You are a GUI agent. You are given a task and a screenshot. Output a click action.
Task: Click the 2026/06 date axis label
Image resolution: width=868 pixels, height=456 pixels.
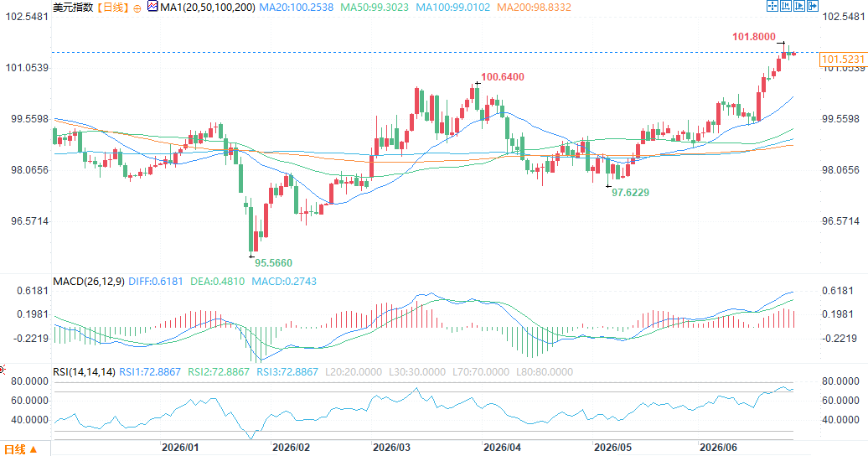718,447
